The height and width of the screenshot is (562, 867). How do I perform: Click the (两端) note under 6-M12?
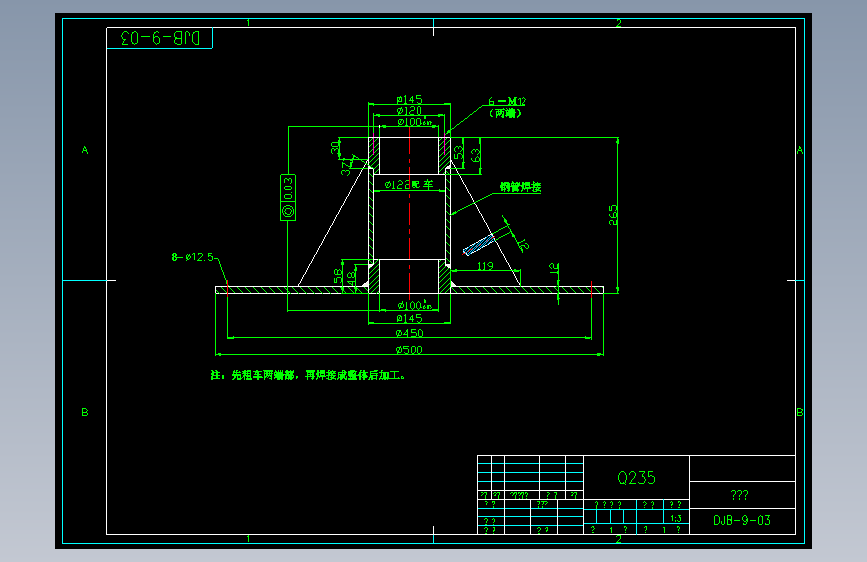click(505, 113)
